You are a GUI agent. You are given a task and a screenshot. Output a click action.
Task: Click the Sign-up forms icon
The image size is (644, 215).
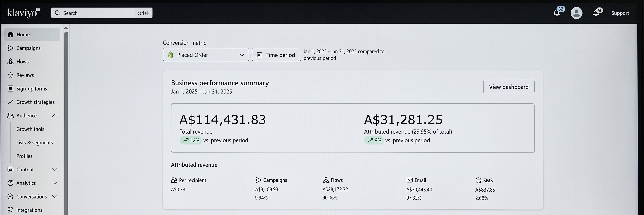tap(10, 89)
